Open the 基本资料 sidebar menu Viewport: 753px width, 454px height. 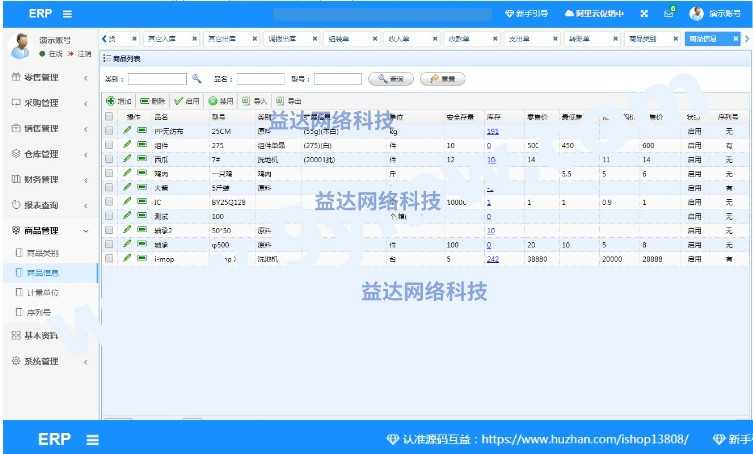pos(50,335)
